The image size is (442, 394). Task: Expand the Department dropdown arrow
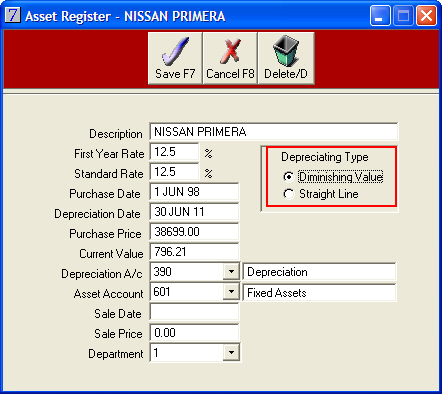pyautogui.click(x=231, y=352)
